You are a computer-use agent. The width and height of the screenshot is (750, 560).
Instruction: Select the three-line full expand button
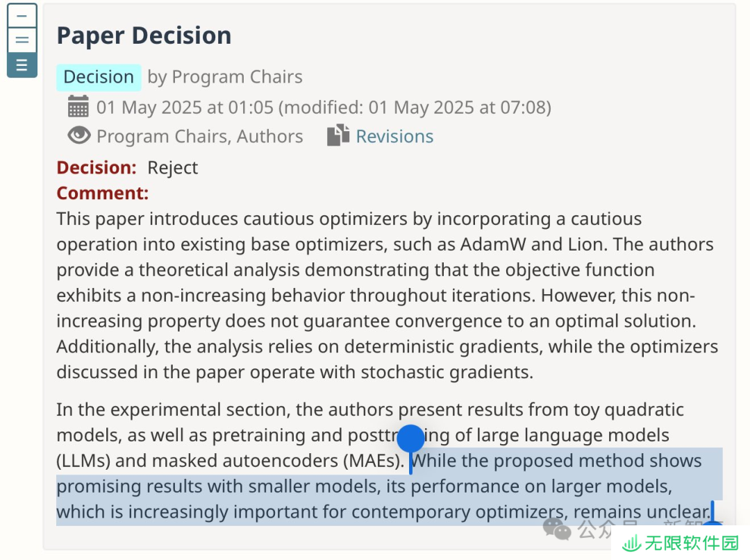coord(22,65)
